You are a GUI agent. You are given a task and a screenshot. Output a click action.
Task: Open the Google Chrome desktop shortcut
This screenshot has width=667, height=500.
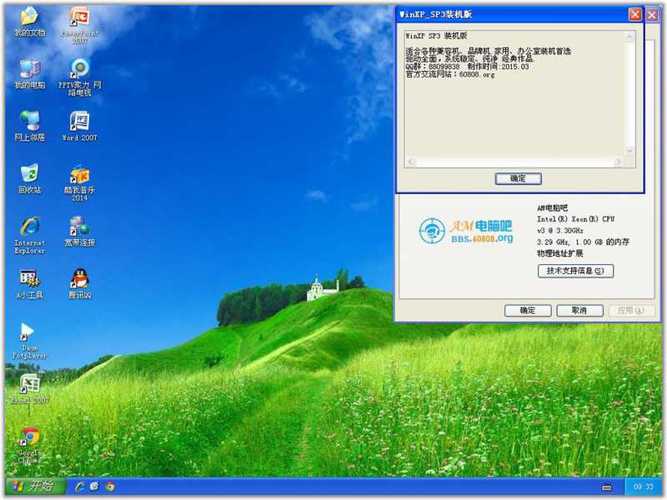tap(29, 447)
